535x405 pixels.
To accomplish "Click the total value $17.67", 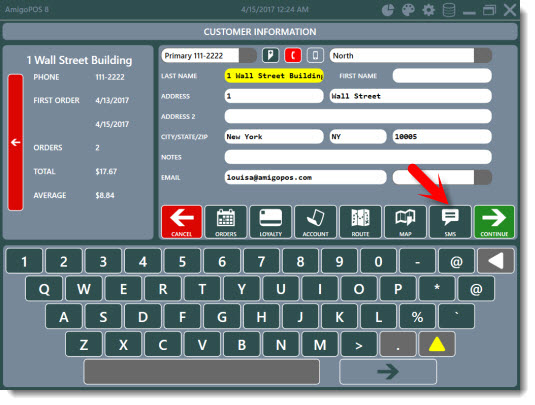I will pyautogui.click(x=106, y=171).
